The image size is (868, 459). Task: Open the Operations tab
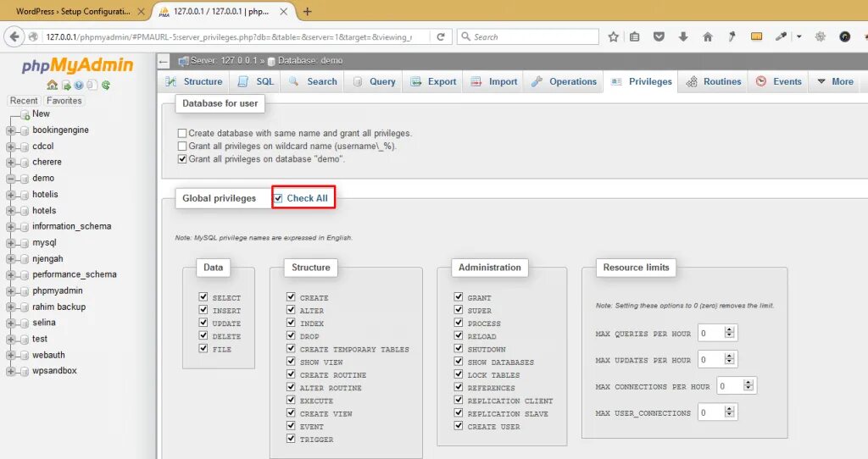click(564, 81)
